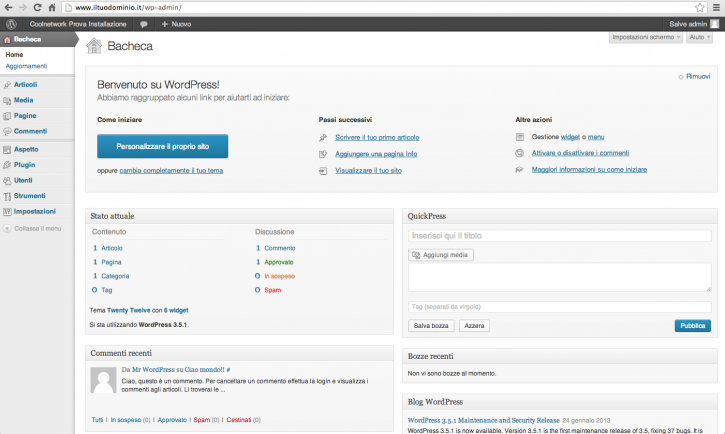
Task: Open Home submenu item
Action: click(14, 55)
